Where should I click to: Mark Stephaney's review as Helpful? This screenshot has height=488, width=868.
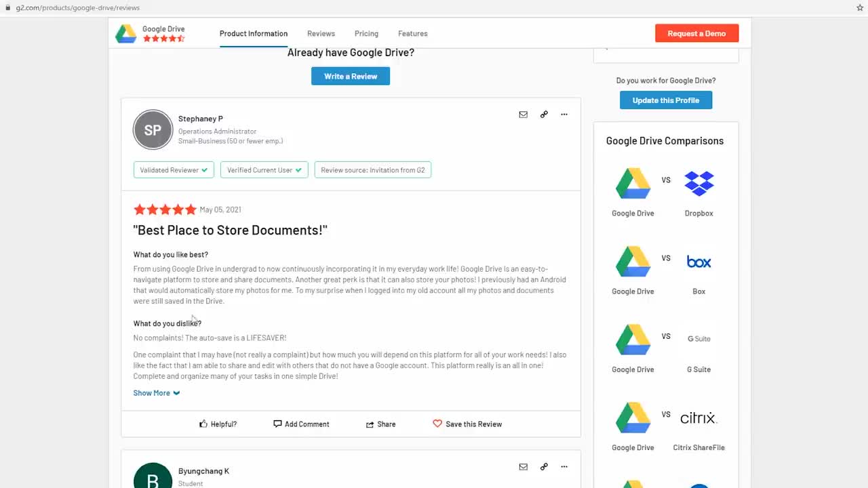tap(218, 424)
